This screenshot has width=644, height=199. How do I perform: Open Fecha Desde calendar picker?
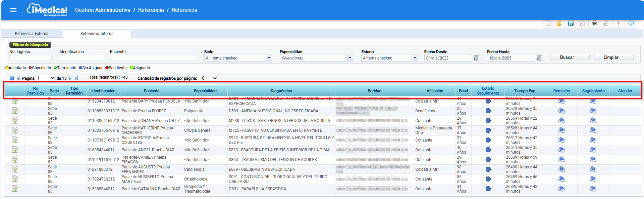[x=476, y=58]
